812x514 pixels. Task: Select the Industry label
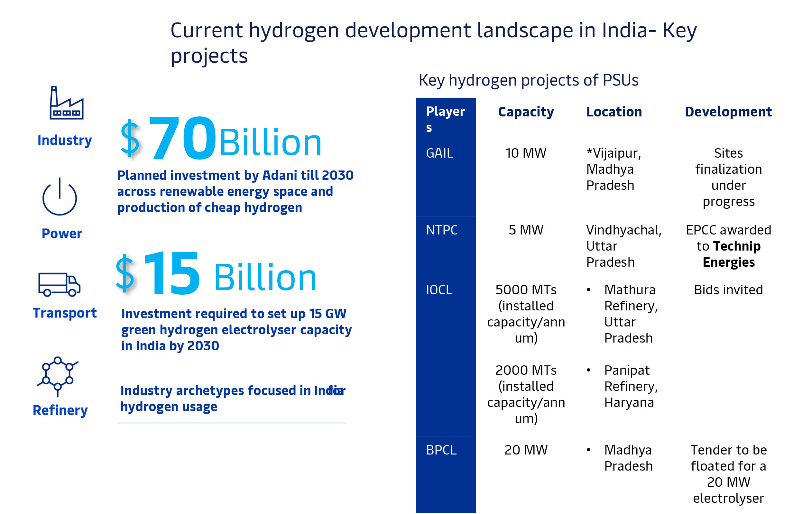(x=65, y=140)
